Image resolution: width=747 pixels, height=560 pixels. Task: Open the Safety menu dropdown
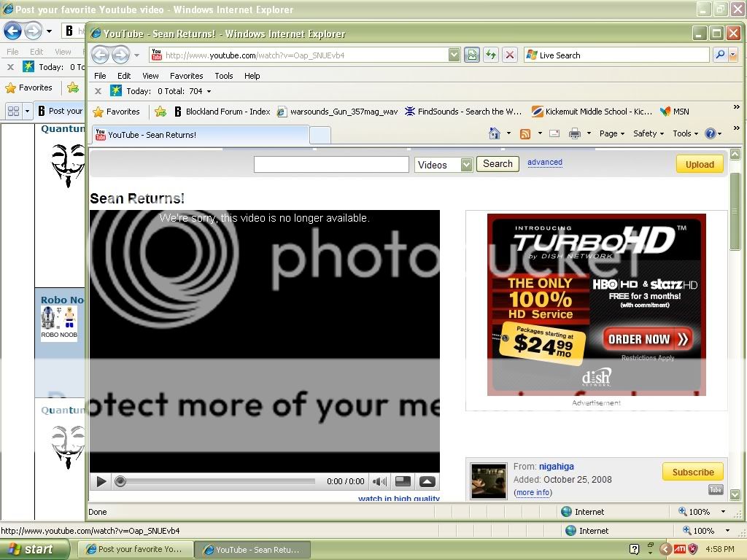coord(649,134)
